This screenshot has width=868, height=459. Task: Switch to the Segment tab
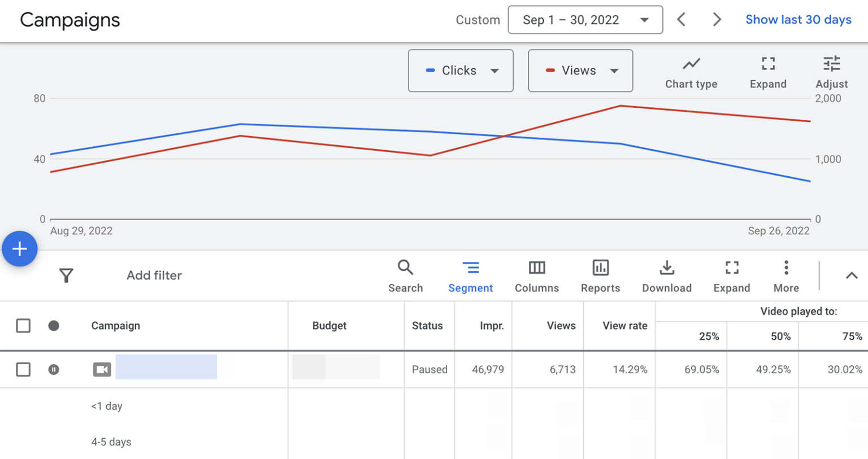(x=470, y=275)
